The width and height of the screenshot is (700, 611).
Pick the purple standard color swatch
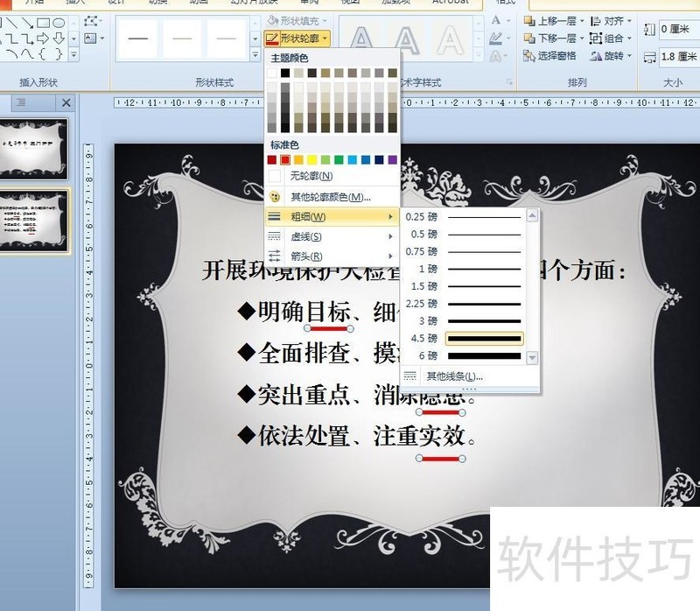(x=392, y=160)
